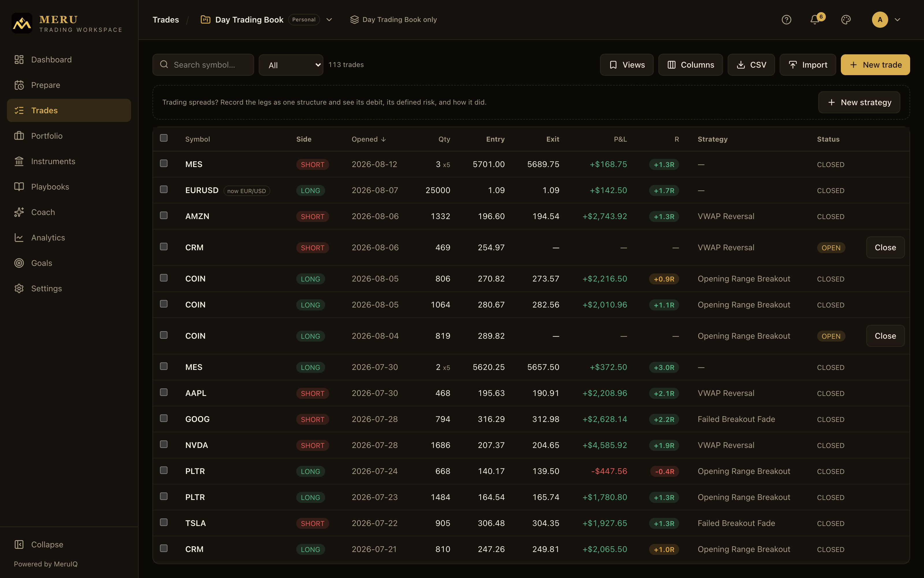Check the CRM 2026-08-06 row checkbox

164,247
